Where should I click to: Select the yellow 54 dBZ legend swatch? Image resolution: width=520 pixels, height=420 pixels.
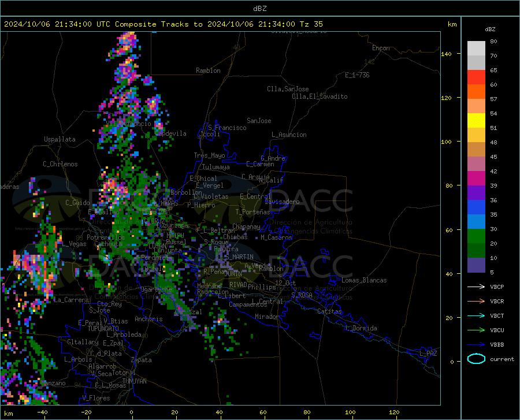(476, 121)
